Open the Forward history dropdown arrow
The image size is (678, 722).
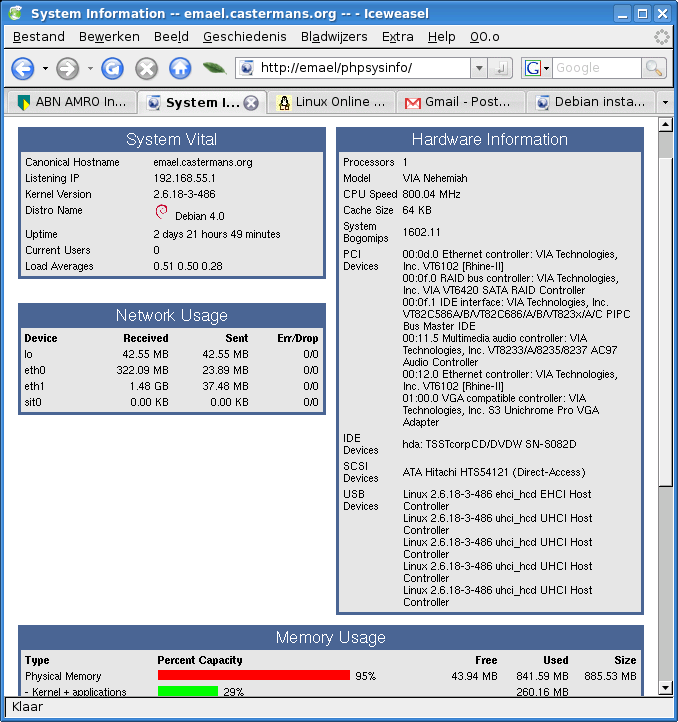pyautogui.click(x=90, y=69)
